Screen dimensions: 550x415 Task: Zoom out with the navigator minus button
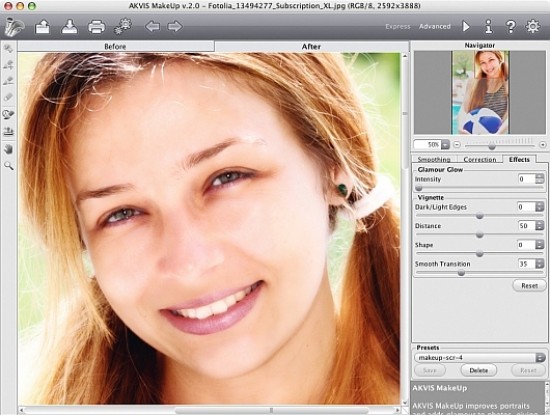[457, 145]
